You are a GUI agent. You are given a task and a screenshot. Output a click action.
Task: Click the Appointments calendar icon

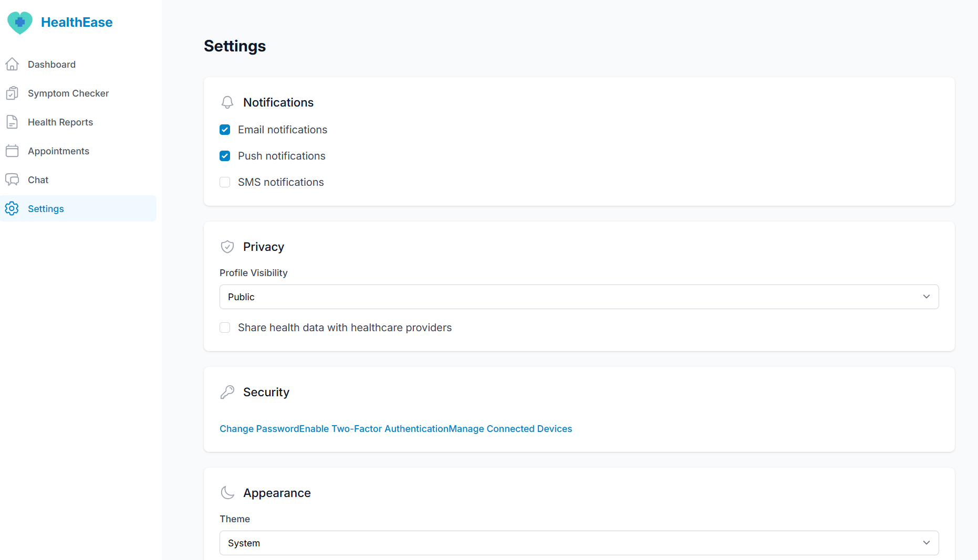12,151
